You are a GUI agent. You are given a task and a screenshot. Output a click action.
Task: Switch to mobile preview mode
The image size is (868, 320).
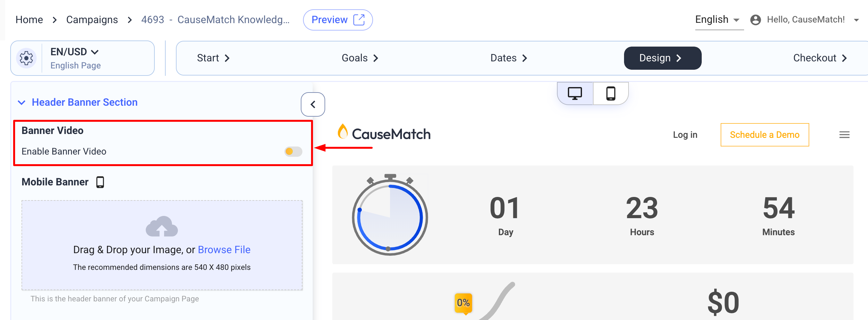tap(610, 93)
